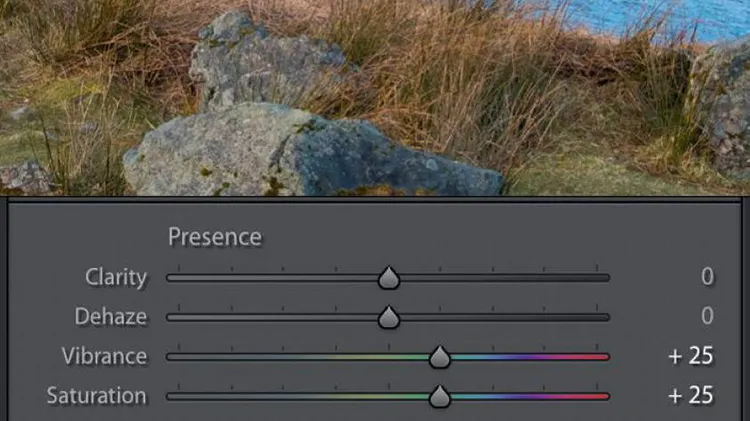
Task: Click the Vibrance label
Action: click(104, 356)
